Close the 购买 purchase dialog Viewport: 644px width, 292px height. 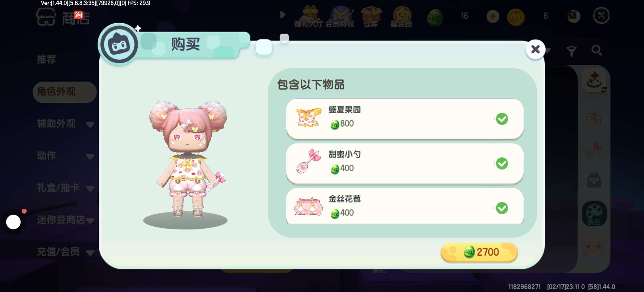point(535,49)
